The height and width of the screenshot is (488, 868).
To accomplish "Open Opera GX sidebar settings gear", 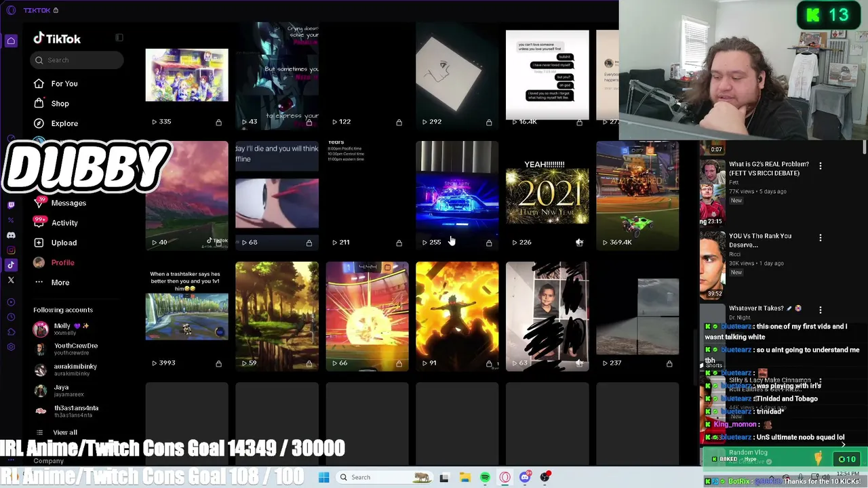I will click(11, 347).
